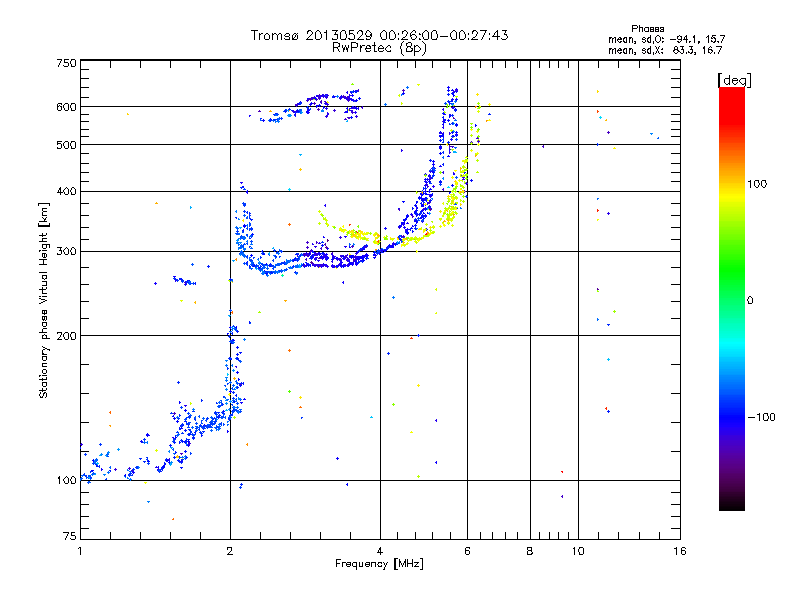Click the y-axis tick label "750"
This screenshot has height=600, width=800.
pos(66,63)
